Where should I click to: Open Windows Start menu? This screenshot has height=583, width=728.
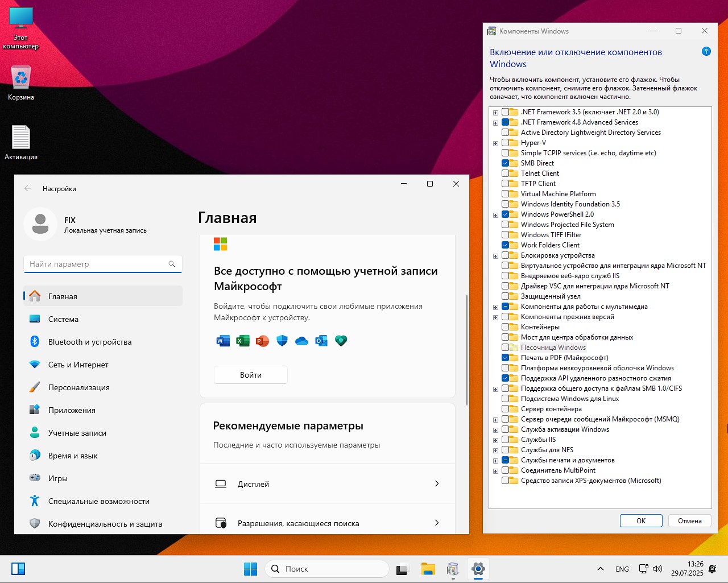tap(250, 569)
